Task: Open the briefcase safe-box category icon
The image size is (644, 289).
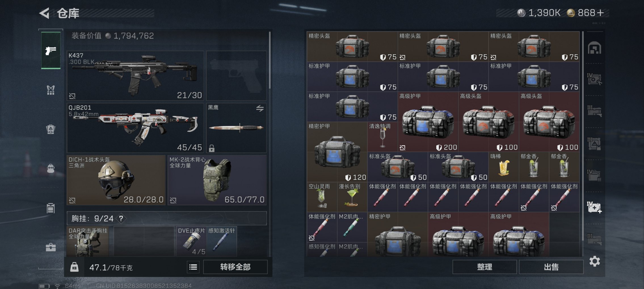Action: click(51, 247)
